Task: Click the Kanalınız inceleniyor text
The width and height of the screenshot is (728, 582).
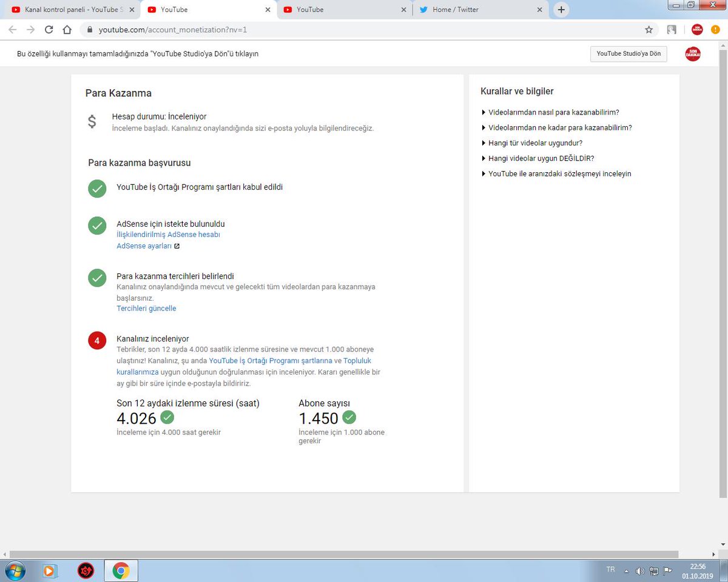Action: (153, 339)
